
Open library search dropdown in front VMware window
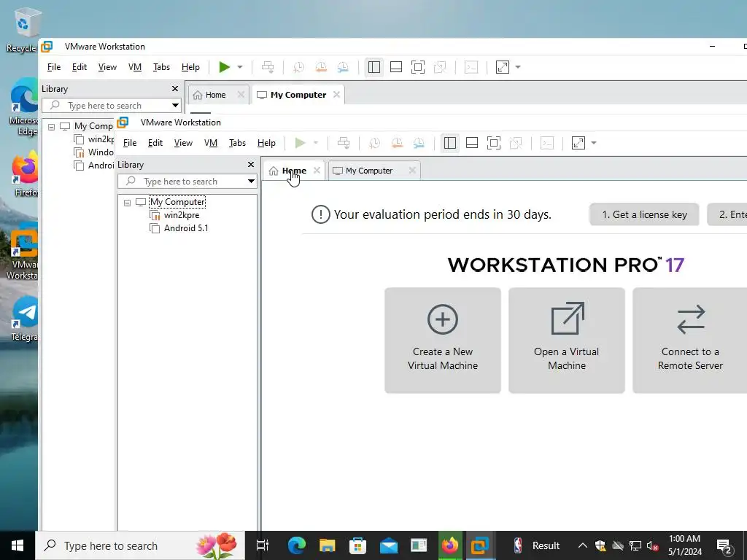(x=251, y=182)
